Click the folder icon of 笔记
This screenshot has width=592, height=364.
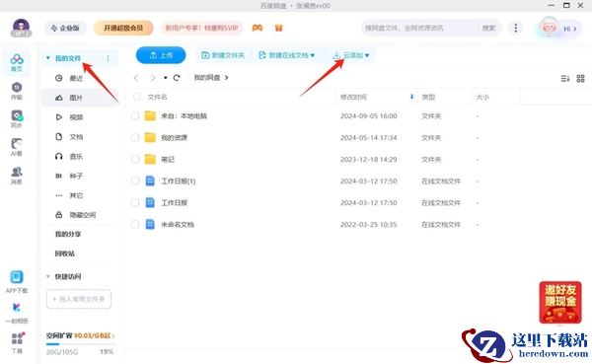click(150, 160)
